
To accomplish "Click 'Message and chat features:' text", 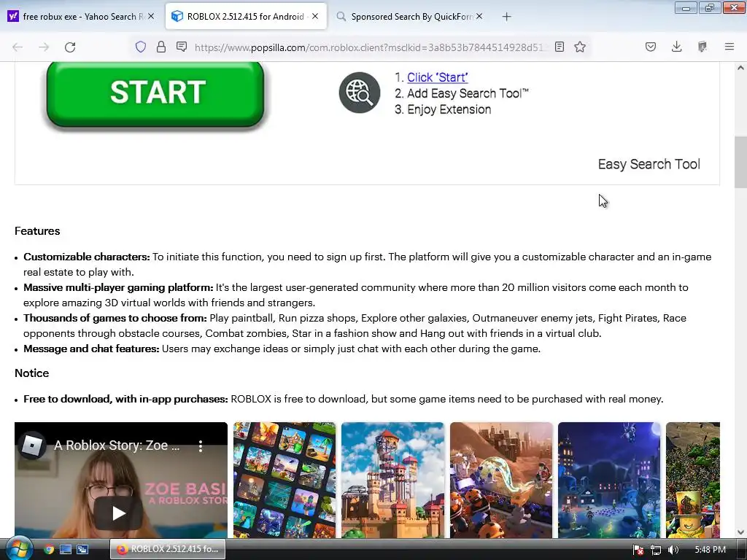I will pos(91,349).
